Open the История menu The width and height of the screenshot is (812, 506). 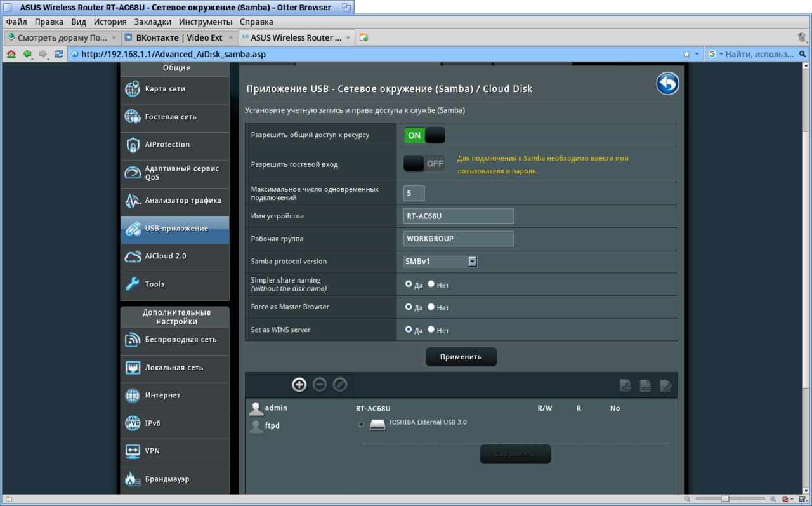(x=110, y=22)
